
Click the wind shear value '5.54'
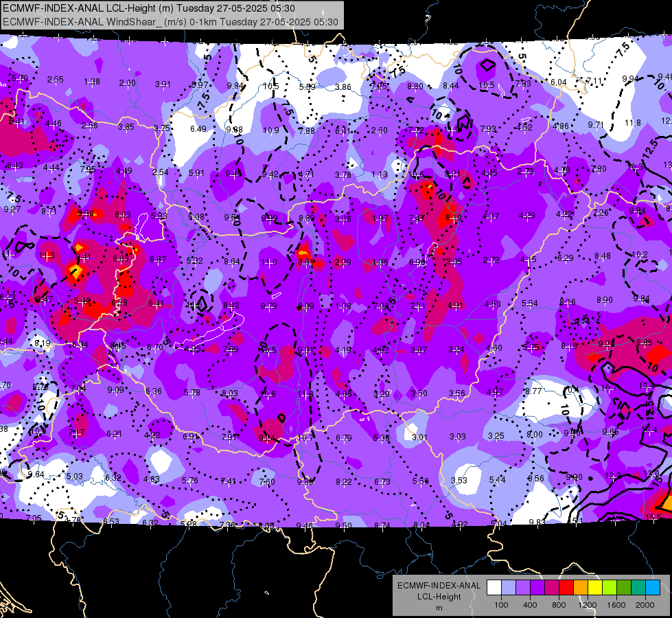click(530, 304)
